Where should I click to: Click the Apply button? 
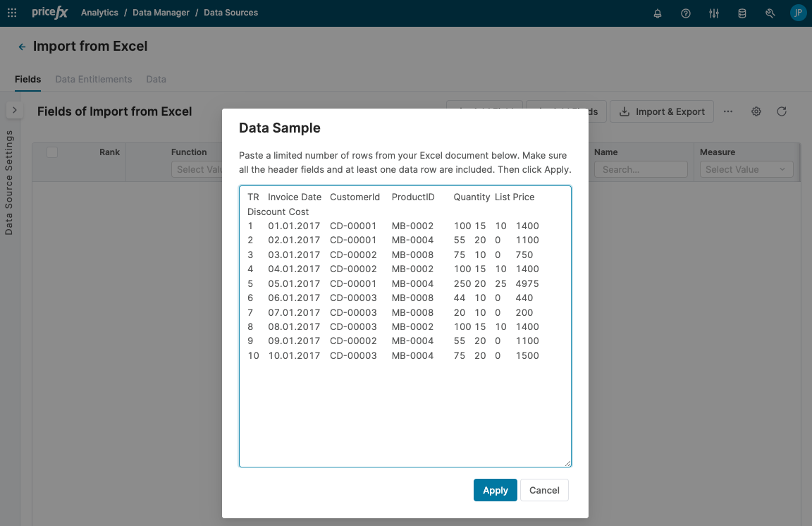[x=495, y=490]
